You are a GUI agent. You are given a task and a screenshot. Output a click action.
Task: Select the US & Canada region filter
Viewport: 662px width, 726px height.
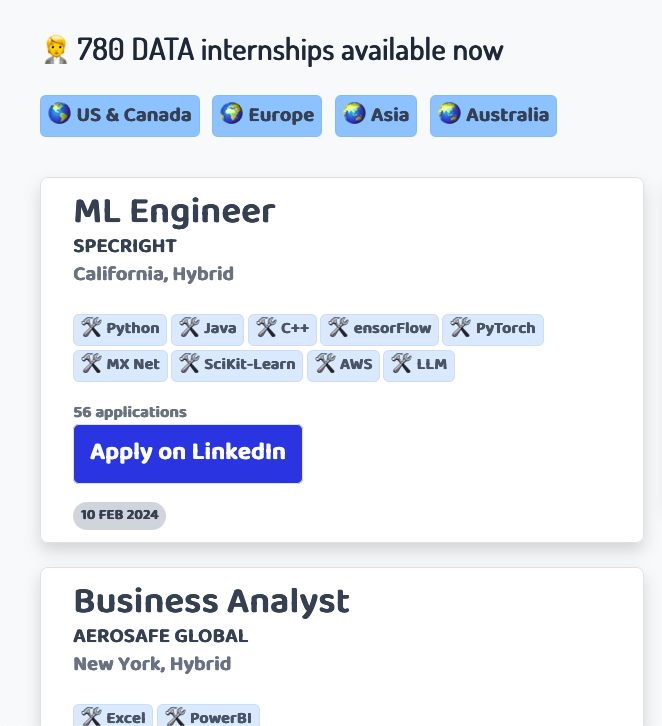(120, 116)
